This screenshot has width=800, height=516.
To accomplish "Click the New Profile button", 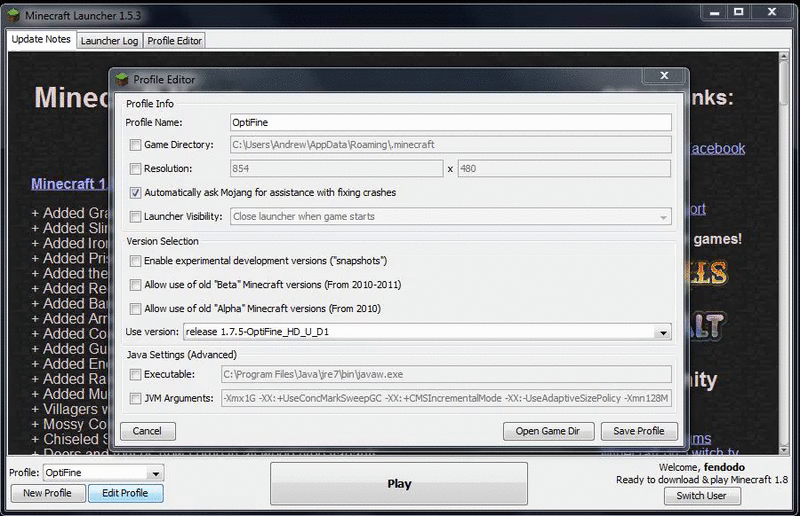I will click(47, 494).
